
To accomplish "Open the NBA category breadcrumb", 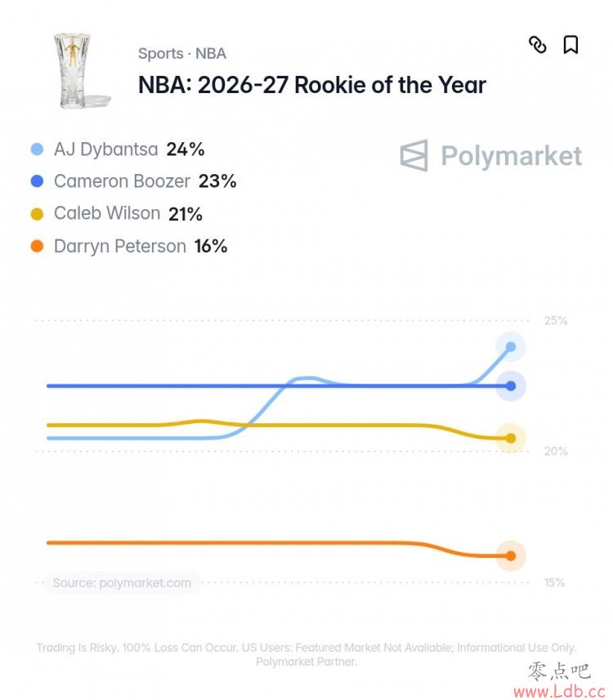I will point(210,54).
